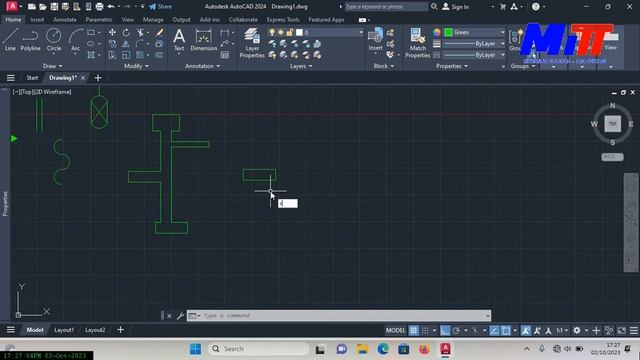
Task: Switch to the Start file tab
Action: click(32, 78)
